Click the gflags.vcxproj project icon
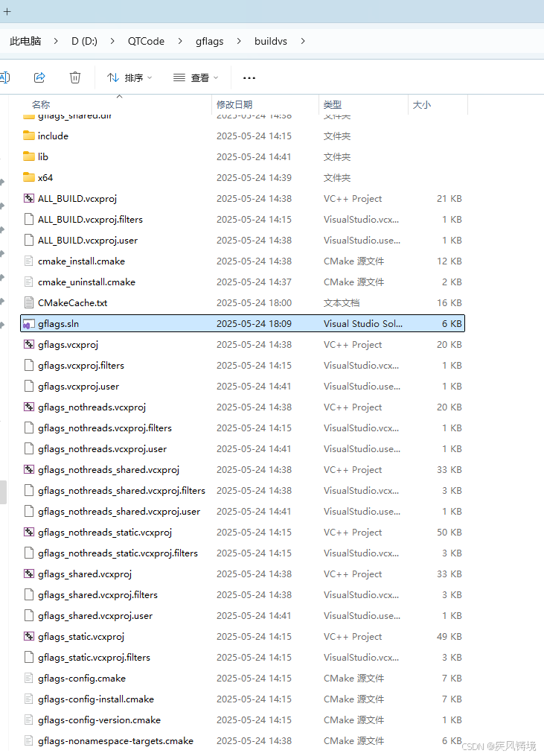The height and width of the screenshot is (756, 544). coord(29,344)
